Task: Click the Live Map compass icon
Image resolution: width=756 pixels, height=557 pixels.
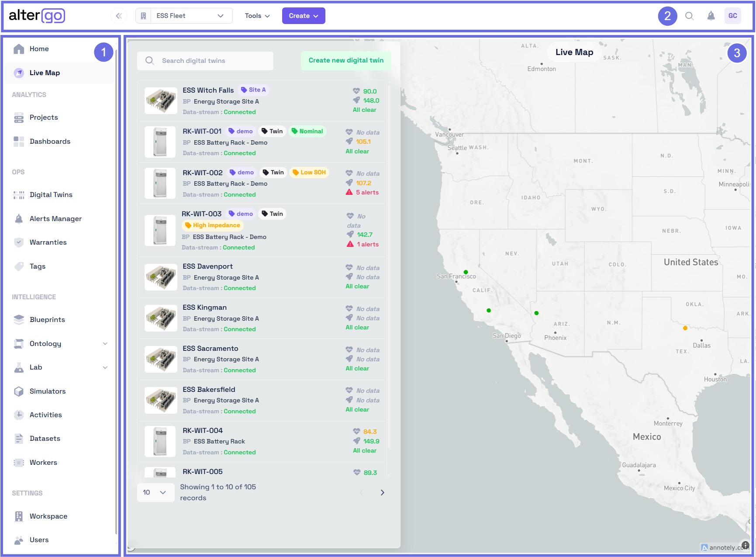Action: [18, 73]
